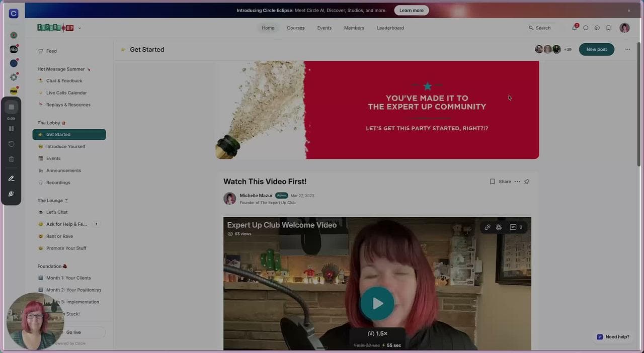Click the Go live button

pos(73,332)
